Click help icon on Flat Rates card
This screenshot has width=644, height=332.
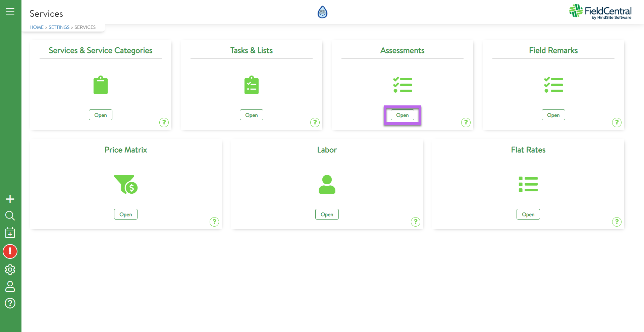[x=616, y=222]
